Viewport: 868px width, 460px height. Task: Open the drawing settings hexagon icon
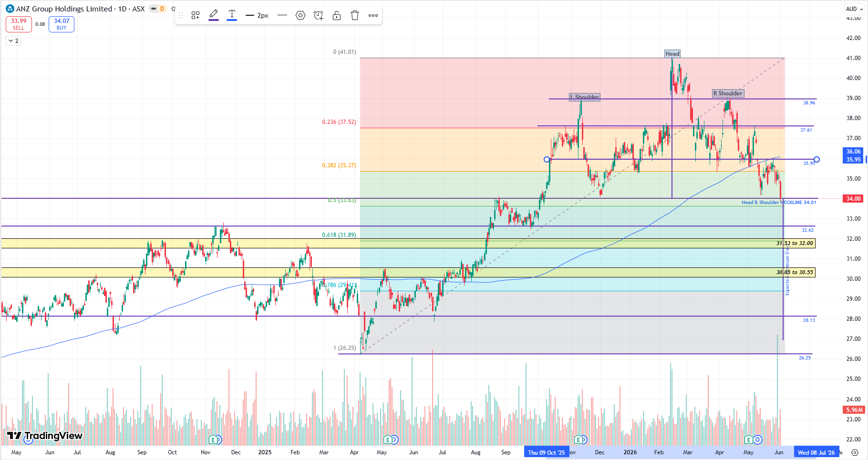tap(300, 15)
